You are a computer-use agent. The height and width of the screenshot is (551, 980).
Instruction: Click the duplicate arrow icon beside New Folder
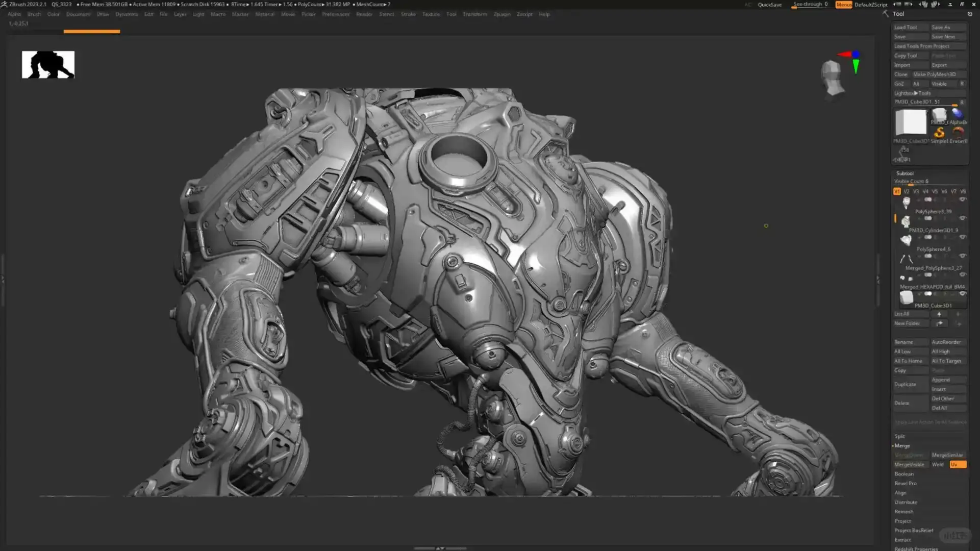[939, 323]
